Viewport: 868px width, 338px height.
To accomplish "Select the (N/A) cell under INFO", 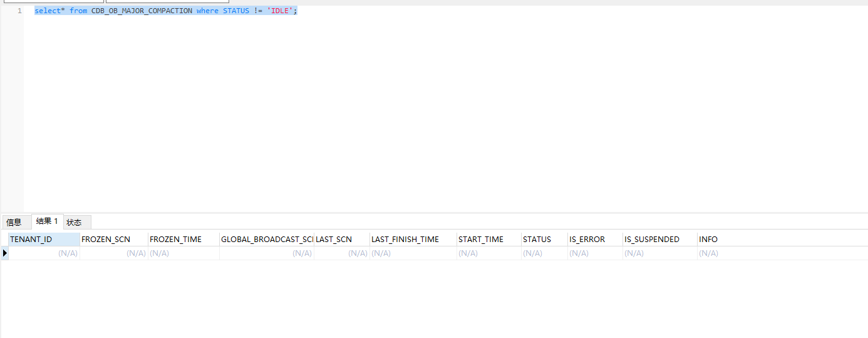I will tap(708, 253).
